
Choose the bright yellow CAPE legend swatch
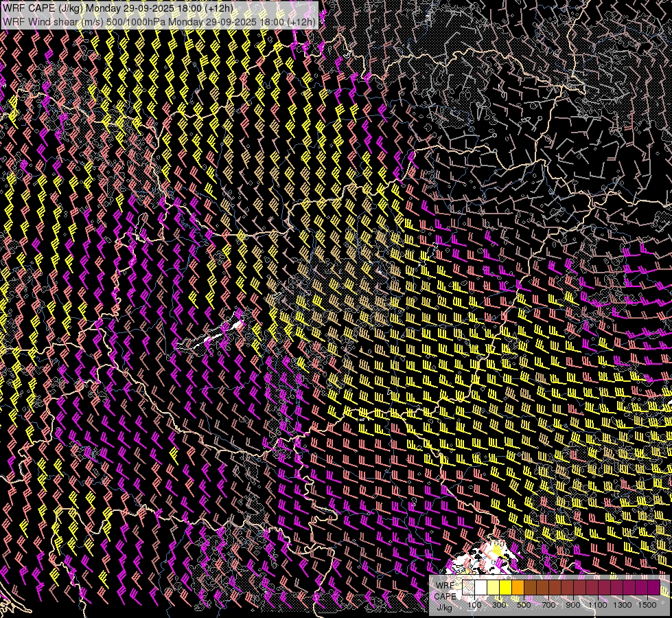(506, 588)
